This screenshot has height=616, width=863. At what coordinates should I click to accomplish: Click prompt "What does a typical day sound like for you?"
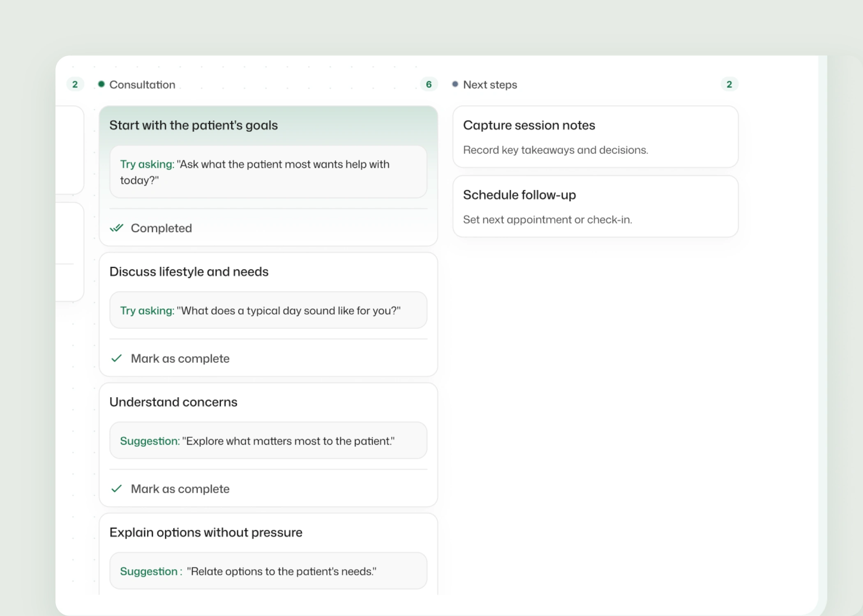pyautogui.click(x=268, y=310)
